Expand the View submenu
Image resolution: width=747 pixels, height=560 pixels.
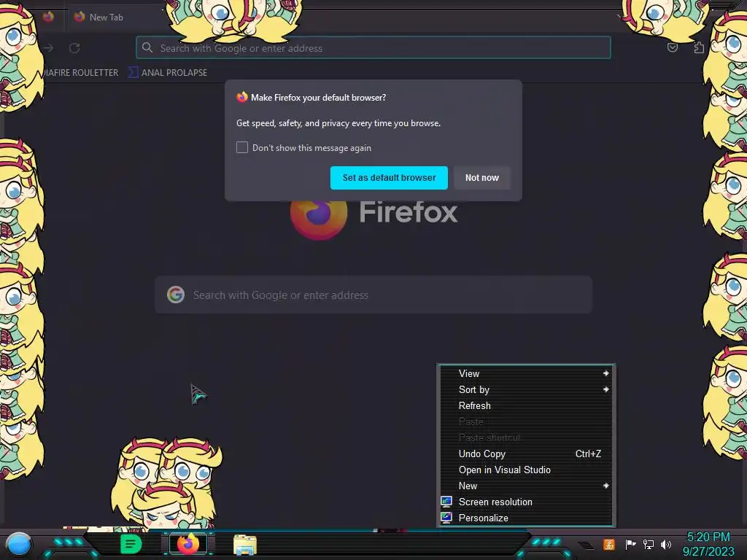526,374
